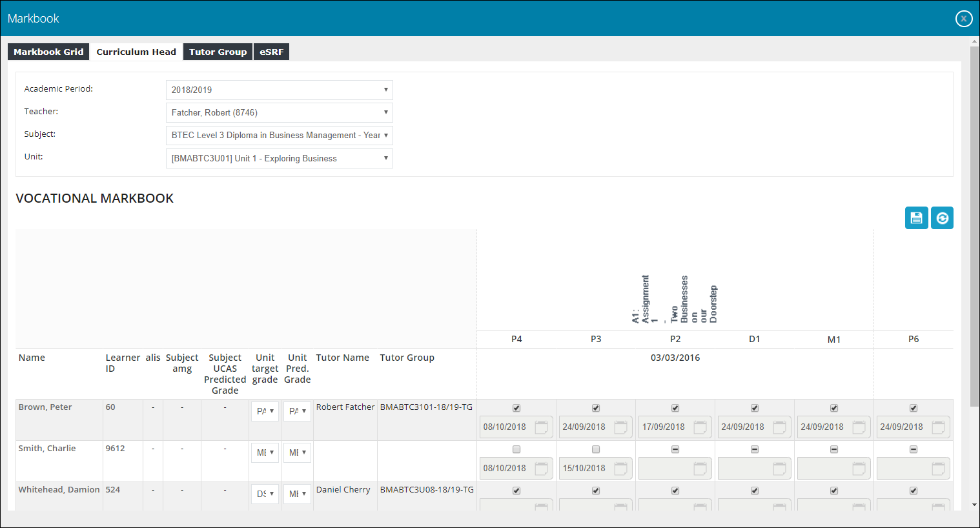This screenshot has height=528, width=980.
Task: Open calendar for Smith, Charlie P6 date
Action: point(938,469)
